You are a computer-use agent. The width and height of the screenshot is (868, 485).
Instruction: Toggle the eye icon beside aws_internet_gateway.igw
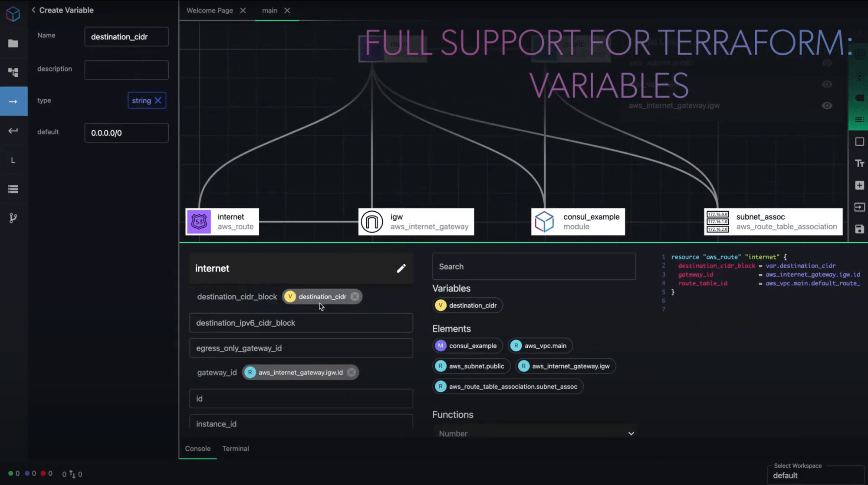tap(827, 105)
